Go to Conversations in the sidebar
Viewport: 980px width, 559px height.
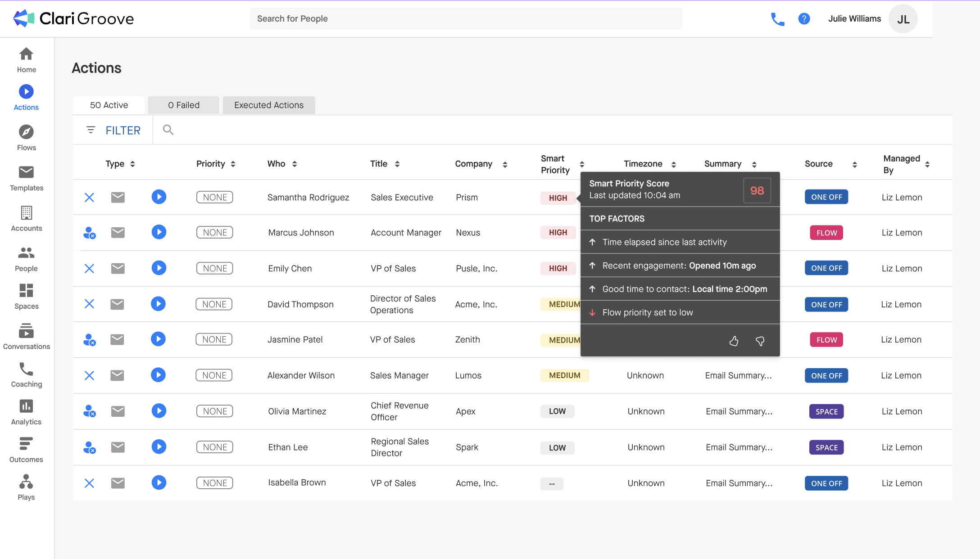pyautogui.click(x=26, y=331)
